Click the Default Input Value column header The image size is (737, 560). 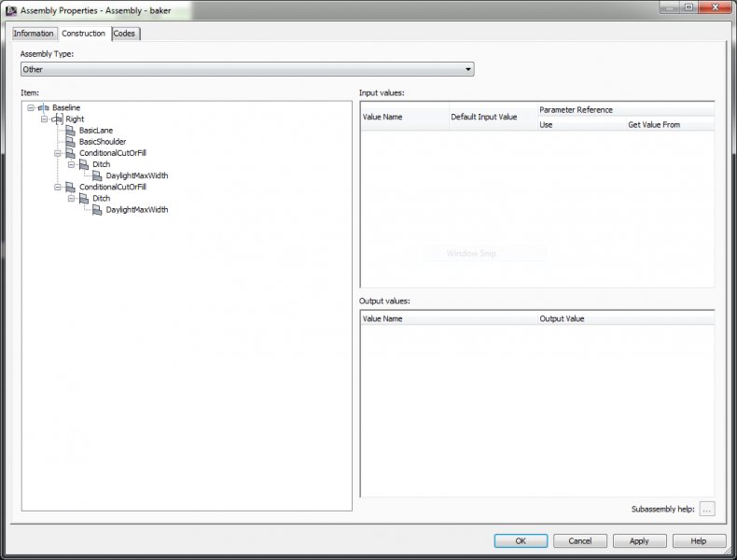coord(494,117)
